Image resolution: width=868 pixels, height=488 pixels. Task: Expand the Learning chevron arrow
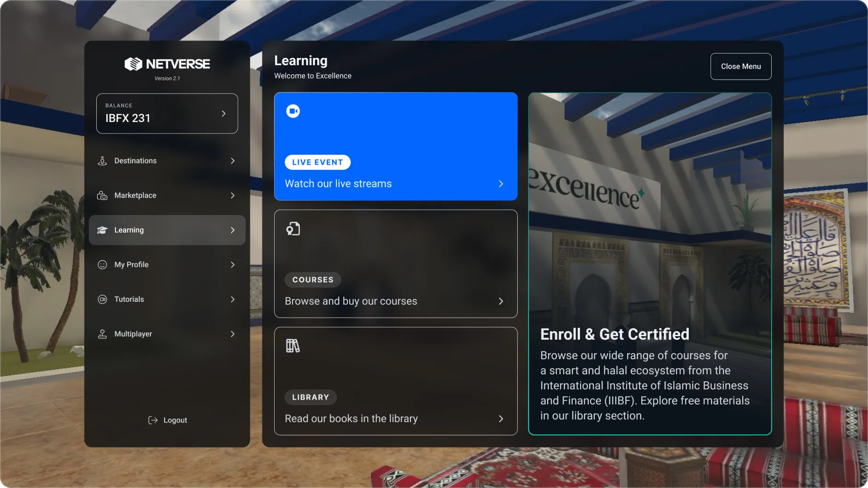[233, 230]
